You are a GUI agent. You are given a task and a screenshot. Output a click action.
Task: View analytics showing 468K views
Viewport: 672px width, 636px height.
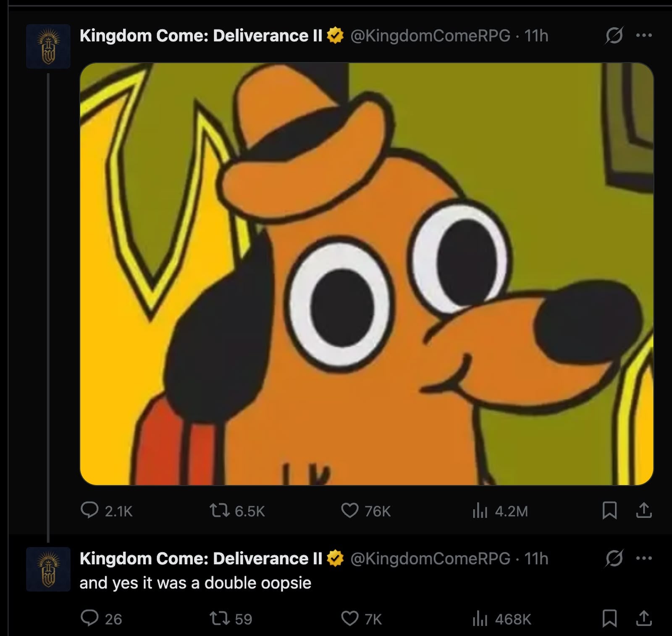479,618
